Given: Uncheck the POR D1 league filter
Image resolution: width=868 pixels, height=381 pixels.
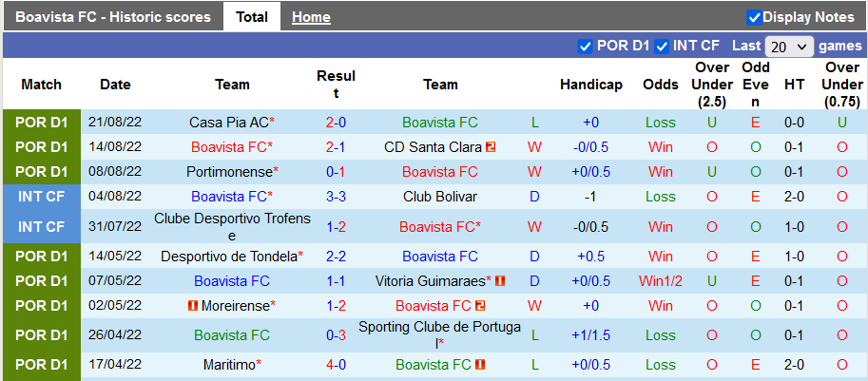Looking at the screenshot, I should (586, 46).
